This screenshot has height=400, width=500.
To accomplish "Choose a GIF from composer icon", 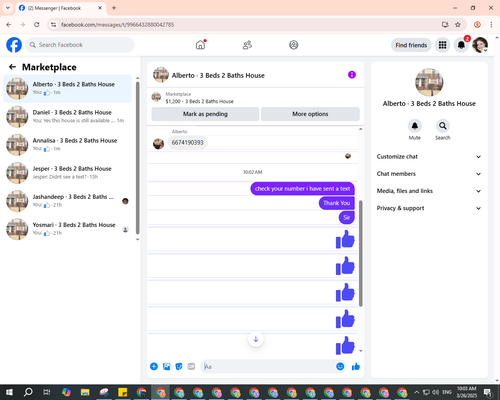I will (x=191, y=367).
